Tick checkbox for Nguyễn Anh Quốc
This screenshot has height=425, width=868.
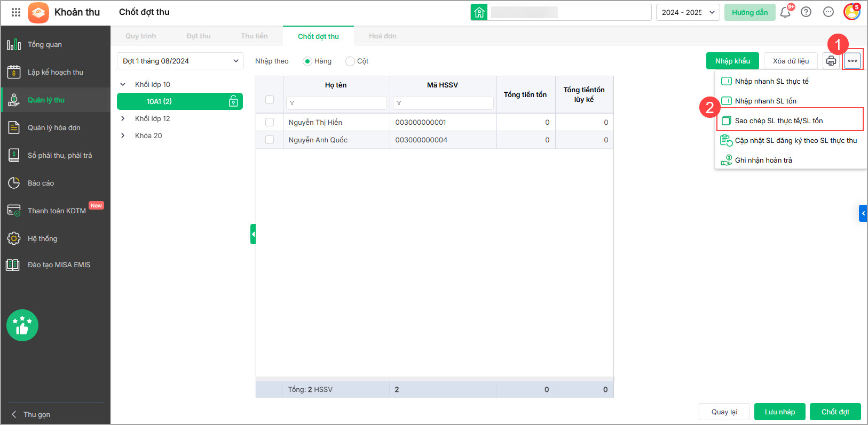(270, 140)
